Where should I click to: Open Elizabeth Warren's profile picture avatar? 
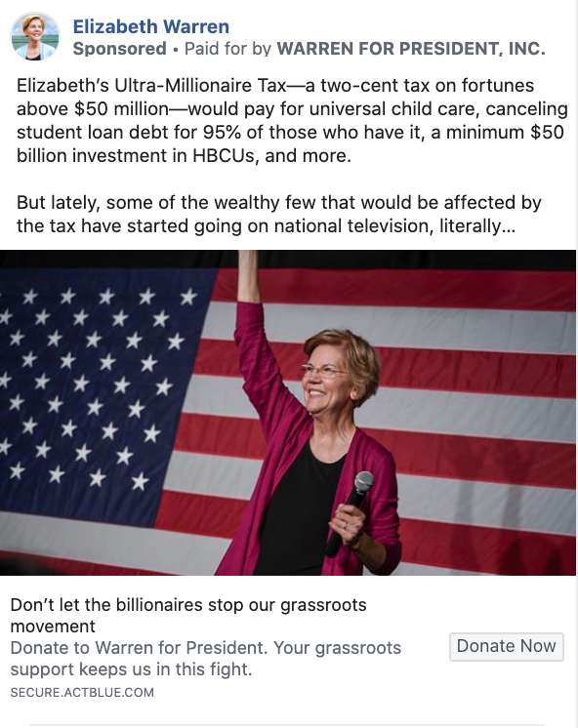pyautogui.click(x=35, y=36)
